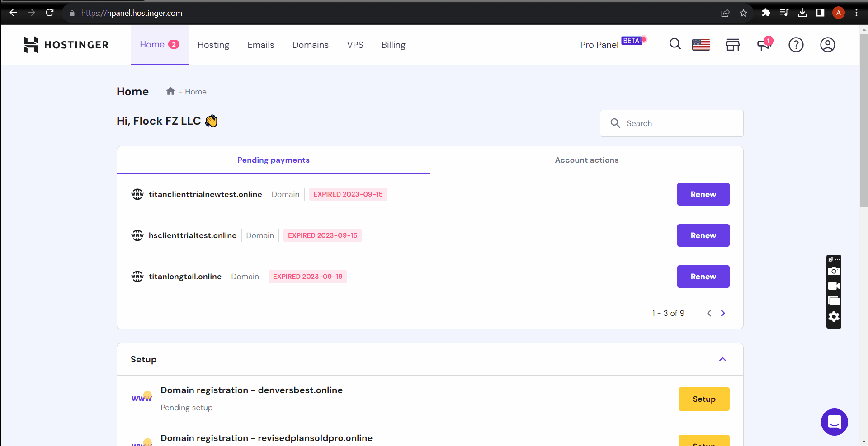868x446 pixels.
Task: Open the Hosting menu
Action: (213, 45)
